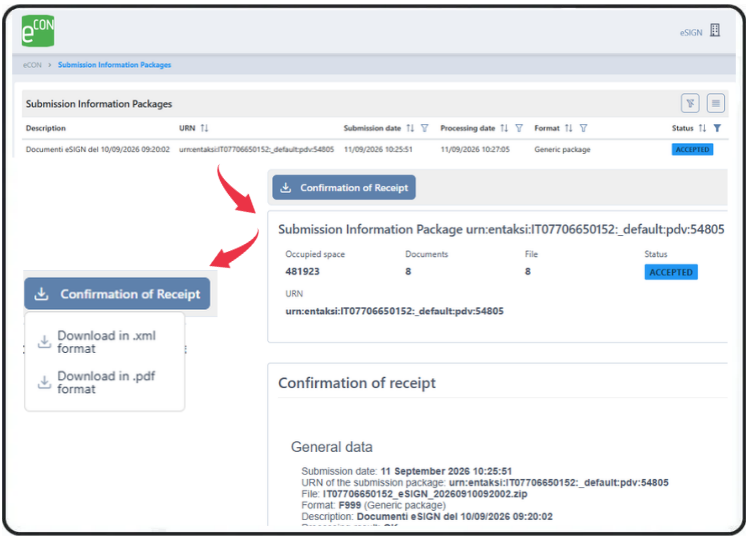Click the 'Generic package' format cell
748x540 pixels.
562,149
